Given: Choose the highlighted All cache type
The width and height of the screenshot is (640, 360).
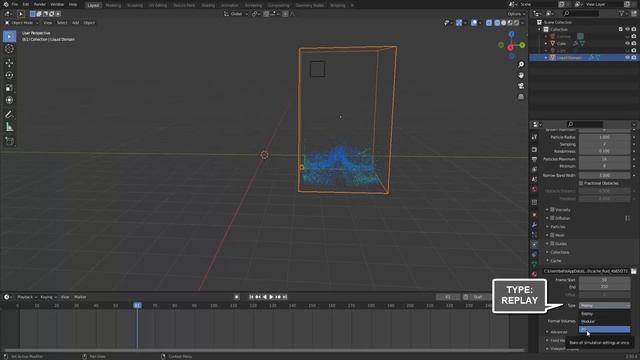Looking at the screenshot, I should 604,329.
